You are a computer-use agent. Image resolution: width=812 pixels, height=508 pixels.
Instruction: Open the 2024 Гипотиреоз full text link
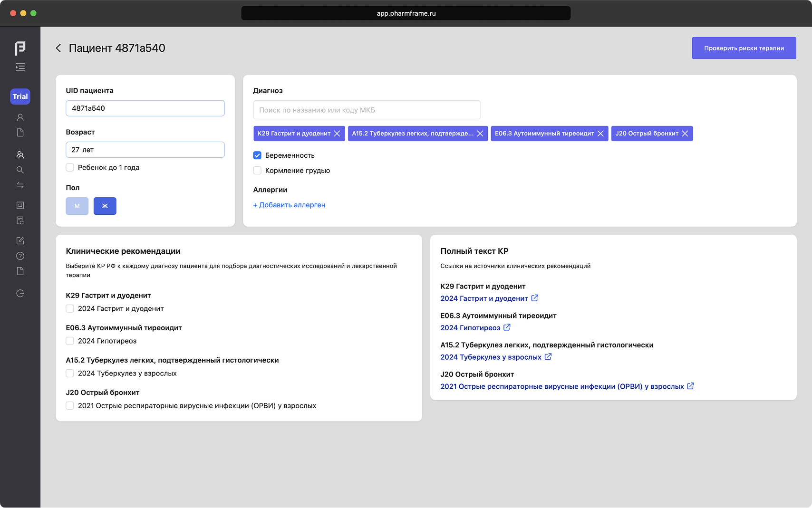(470, 328)
